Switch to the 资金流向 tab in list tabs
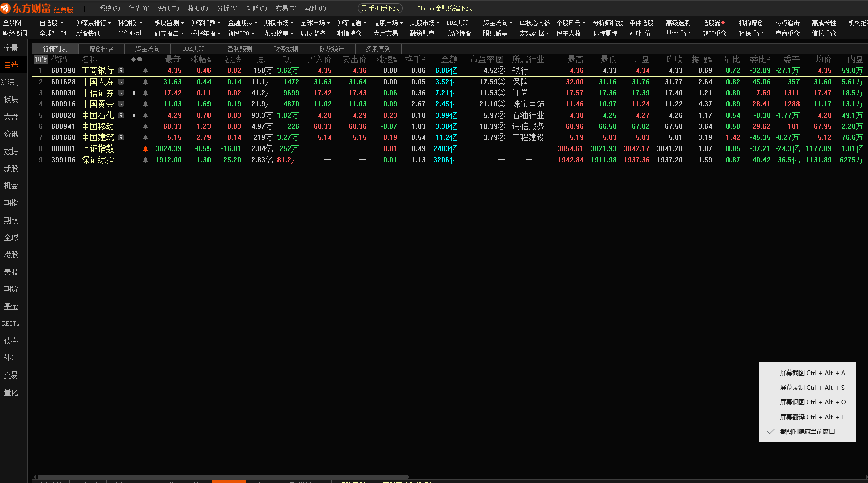Screen dimensions: 868x483 point(147,49)
